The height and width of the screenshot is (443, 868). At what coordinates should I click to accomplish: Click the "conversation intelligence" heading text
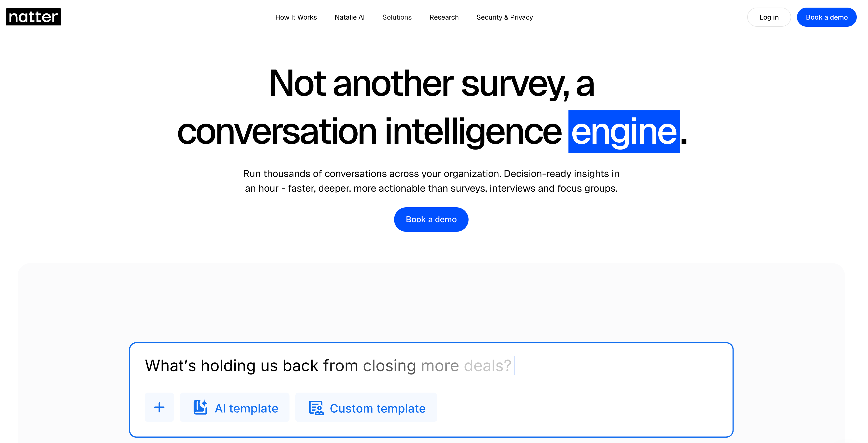pos(369,132)
